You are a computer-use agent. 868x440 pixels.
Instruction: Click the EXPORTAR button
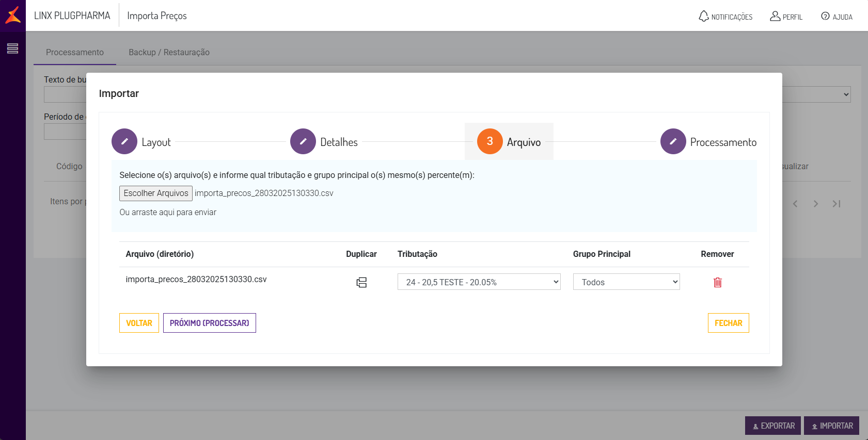coord(772,426)
